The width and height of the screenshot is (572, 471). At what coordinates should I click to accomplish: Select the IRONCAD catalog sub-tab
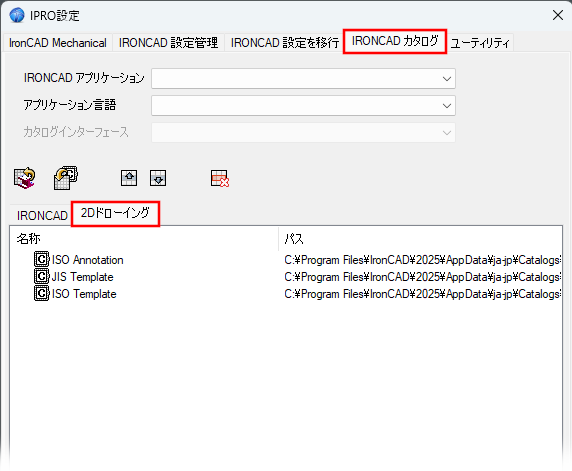tap(42, 216)
